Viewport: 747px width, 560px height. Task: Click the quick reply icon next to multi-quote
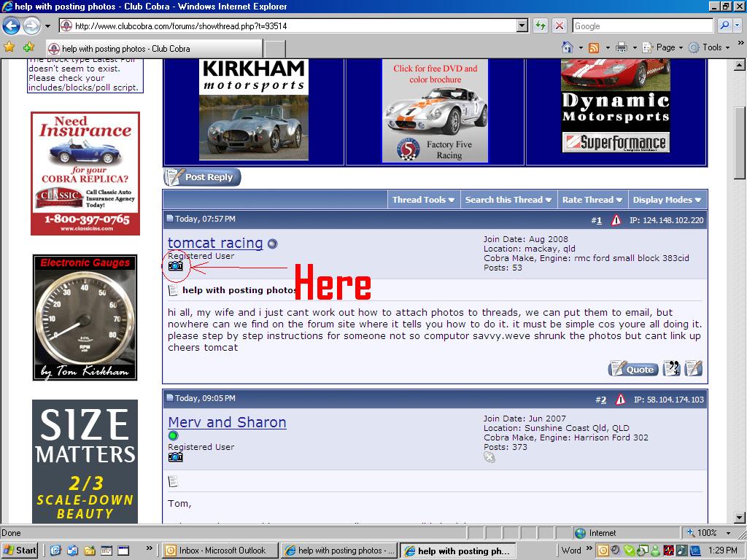tap(694, 369)
